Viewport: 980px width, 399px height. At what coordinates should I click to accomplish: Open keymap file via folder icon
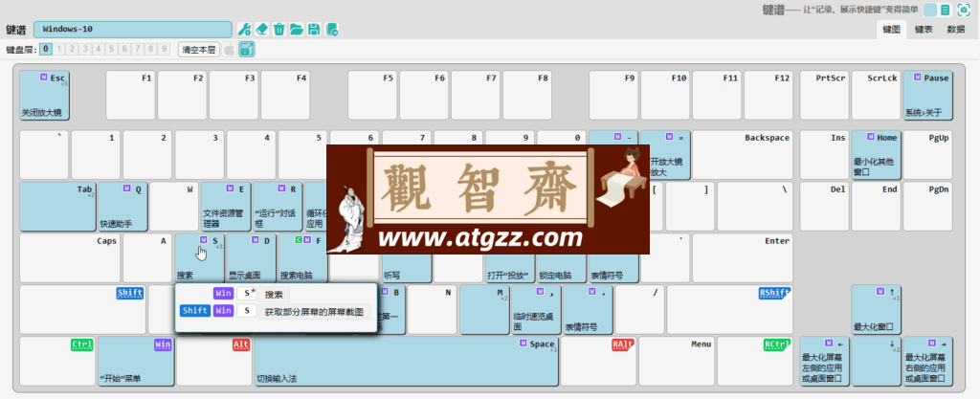pos(297,29)
